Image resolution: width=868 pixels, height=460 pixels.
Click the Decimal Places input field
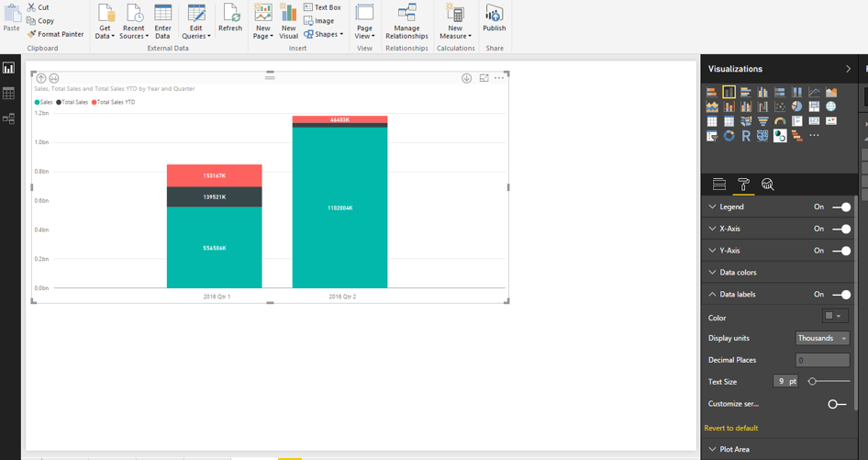click(822, 360)
